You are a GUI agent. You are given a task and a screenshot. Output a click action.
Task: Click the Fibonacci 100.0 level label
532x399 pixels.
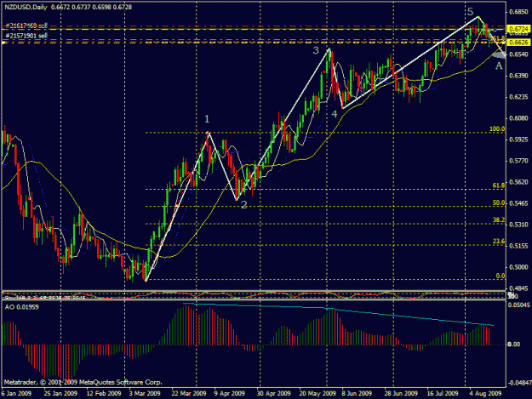tap(497, 128)
